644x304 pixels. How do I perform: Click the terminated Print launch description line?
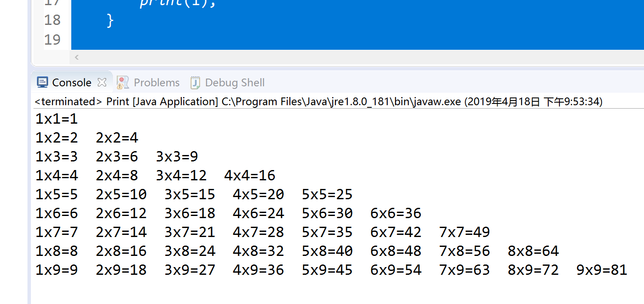click(x=319, y=102)
